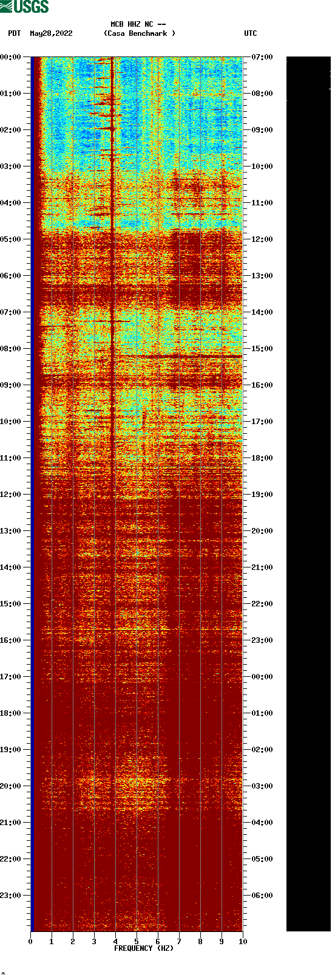Select frequency axis tick label '5'
This screenshot has height=980, width=335.
click(x=137, y=942)
